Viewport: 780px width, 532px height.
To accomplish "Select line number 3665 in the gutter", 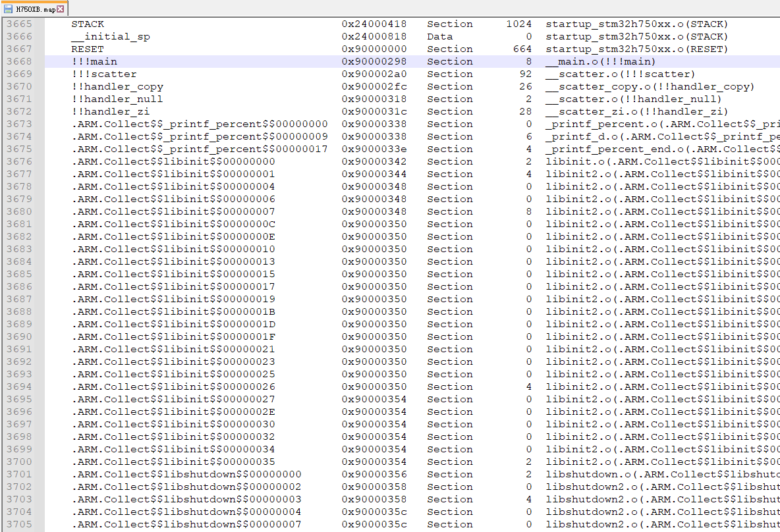I will [19, 24].
